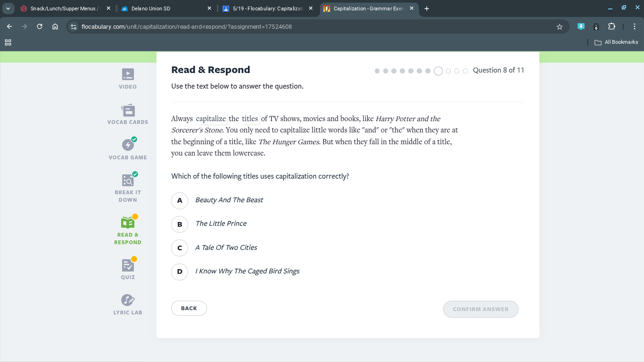This screenshot has width=644, height=362.
Task: Open the apps grid in bookmarks bar
Action: click(x=8, y=42)
